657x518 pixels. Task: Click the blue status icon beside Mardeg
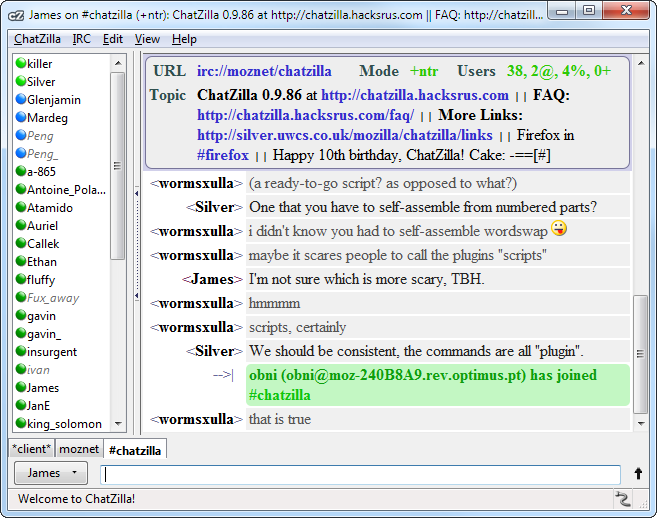pos(20,118)
